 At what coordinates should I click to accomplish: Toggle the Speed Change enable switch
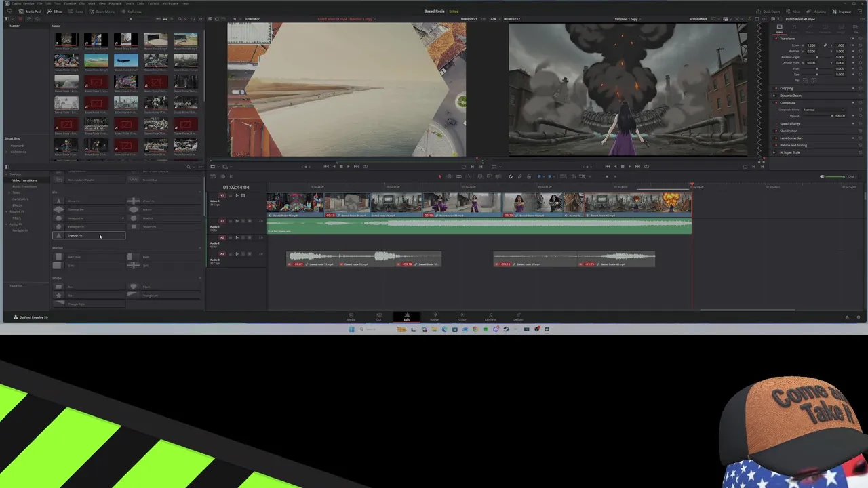(x=776, y=124)
